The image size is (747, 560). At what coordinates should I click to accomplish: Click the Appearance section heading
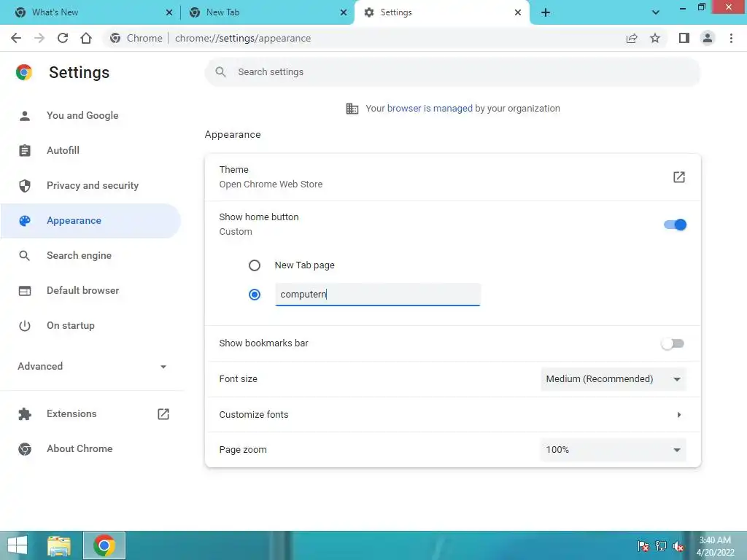click(x=233, y=135)
